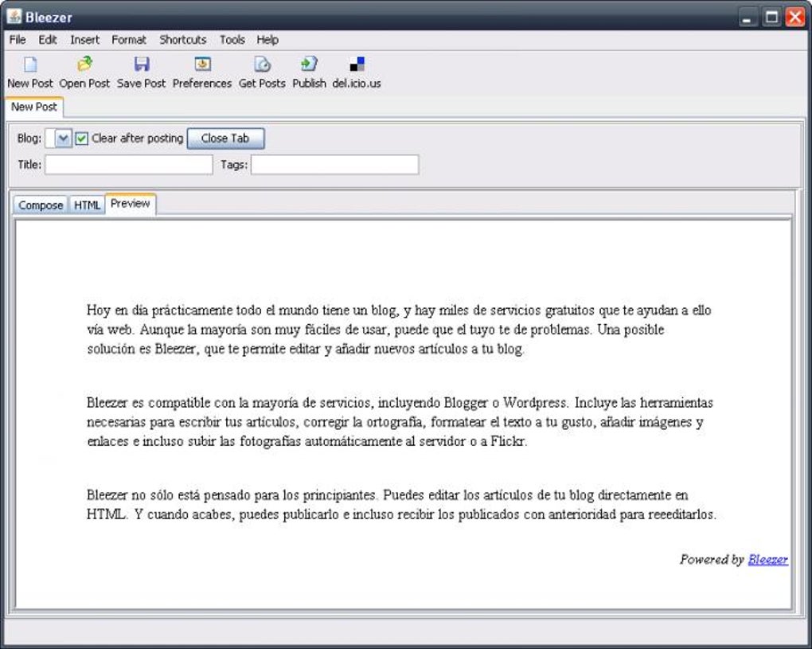
Task: Click the Bleezer application icon in the title bar
Action: (13, 16)
